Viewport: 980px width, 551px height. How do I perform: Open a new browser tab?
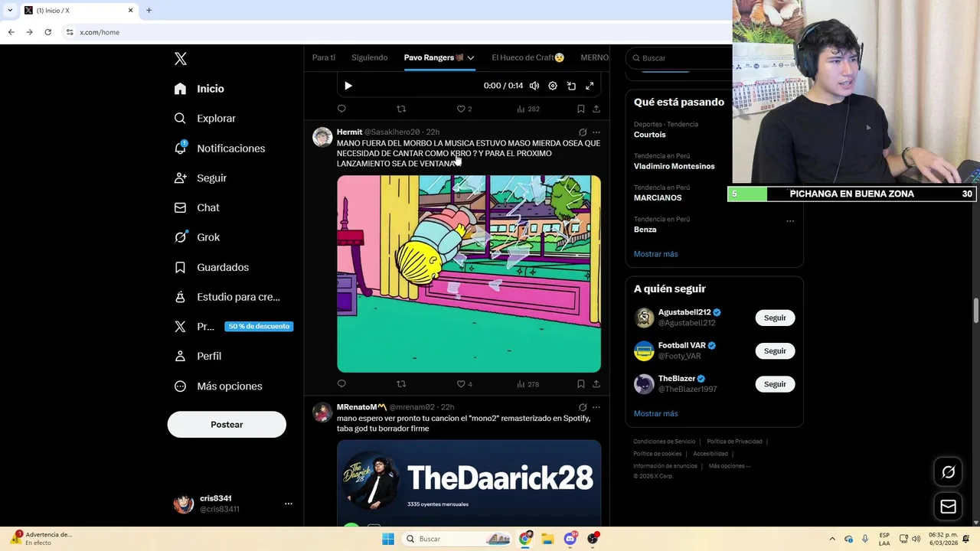(149, 11)
